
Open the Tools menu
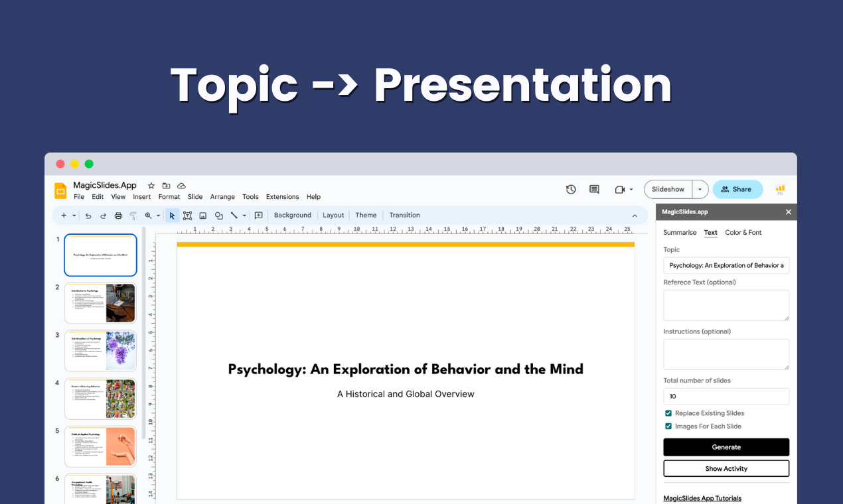(250, 197)
